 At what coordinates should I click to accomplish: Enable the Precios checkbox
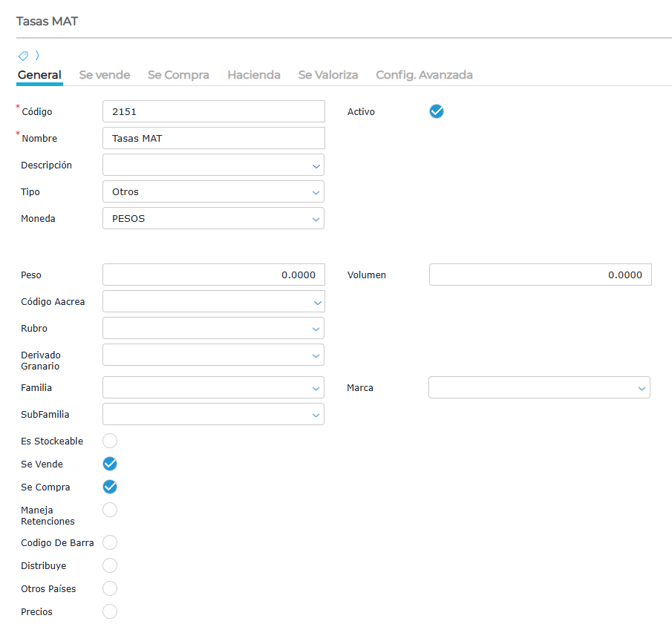pos(110,611)
